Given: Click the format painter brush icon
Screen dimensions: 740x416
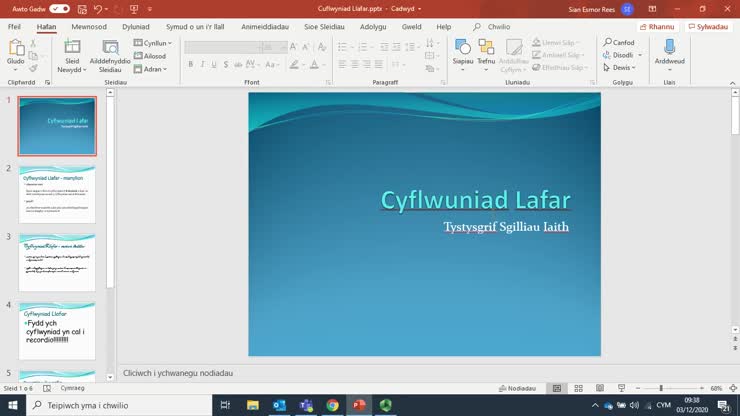Looking at the screenshot, I should coord(33,69).
